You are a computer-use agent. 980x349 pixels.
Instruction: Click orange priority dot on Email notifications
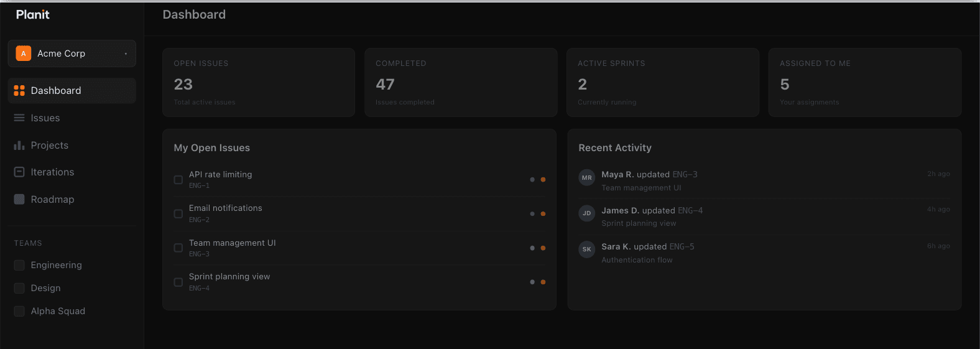pyautogui.click(x=543, y=214)
